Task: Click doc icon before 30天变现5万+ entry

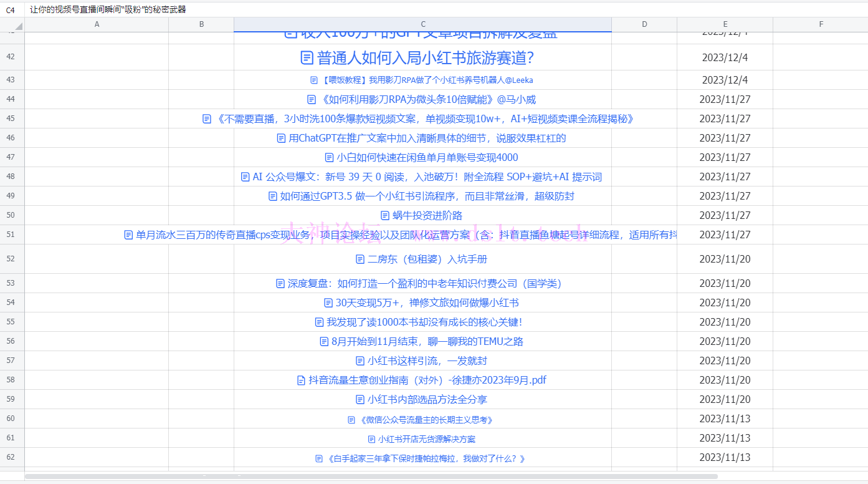Action: (328, 303)
